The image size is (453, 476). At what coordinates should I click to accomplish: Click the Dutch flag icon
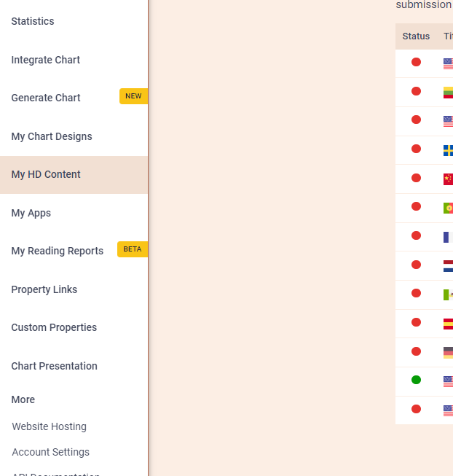[448, 266]
